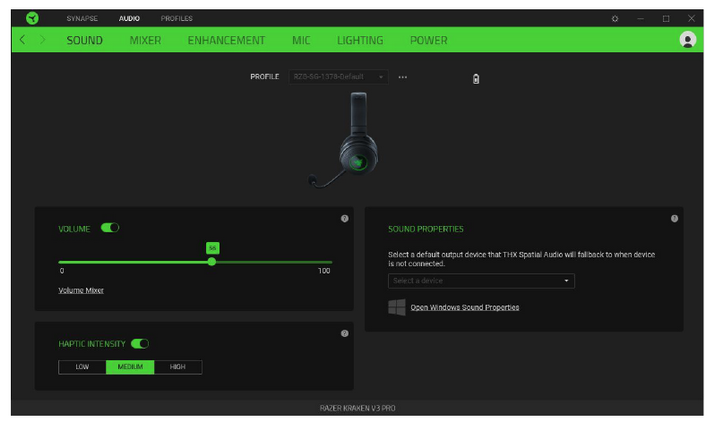
Task: Set haptic intensity to Medium
Action: (x=130, y=367)
